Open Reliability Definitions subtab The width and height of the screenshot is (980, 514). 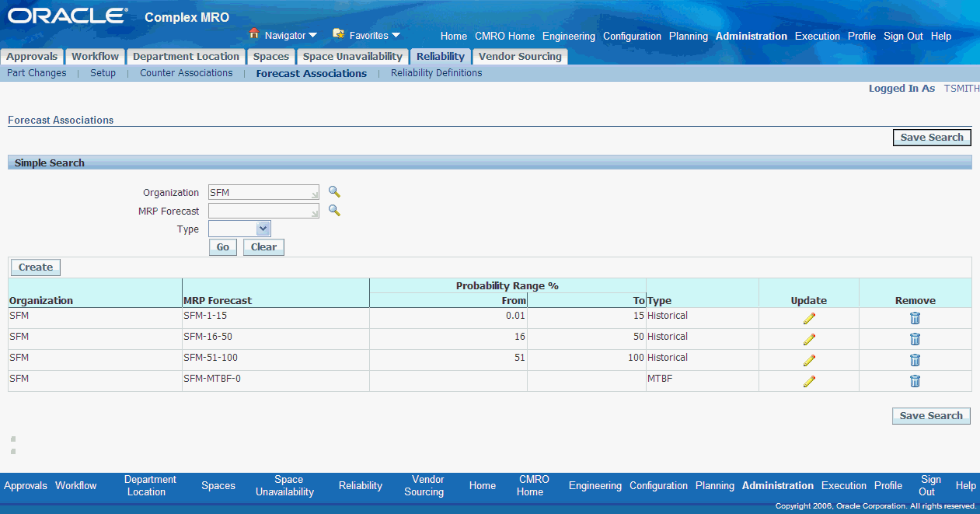[437, 73]
